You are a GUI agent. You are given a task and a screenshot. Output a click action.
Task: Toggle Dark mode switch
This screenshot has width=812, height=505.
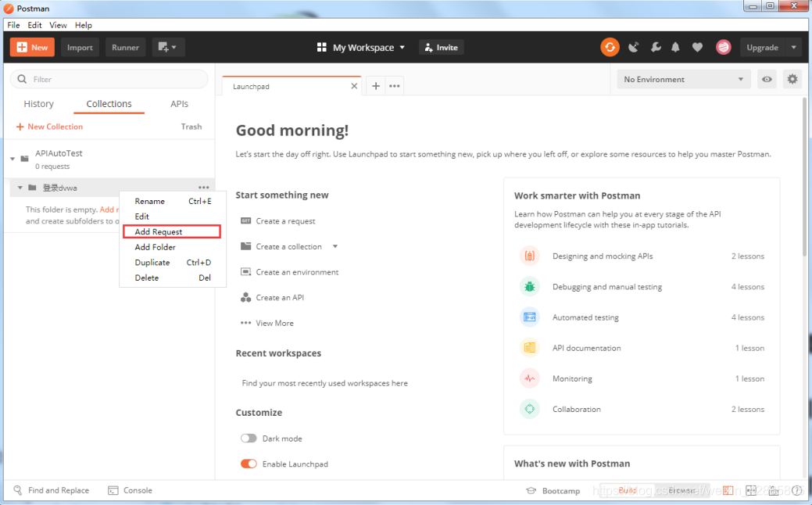(249, 439)
